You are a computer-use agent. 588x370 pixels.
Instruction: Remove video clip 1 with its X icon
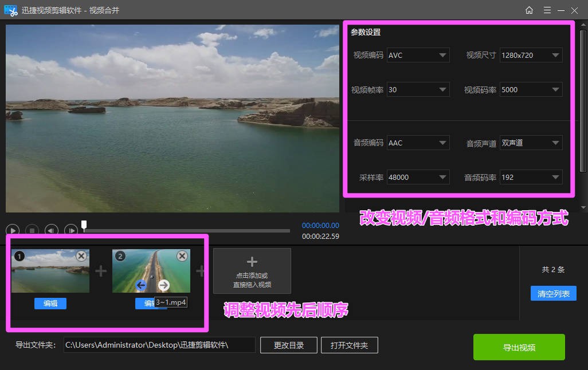[x=81, y=256]
